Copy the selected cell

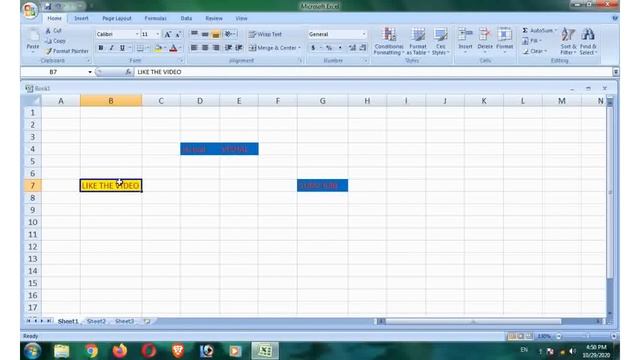tap(56, 41)
